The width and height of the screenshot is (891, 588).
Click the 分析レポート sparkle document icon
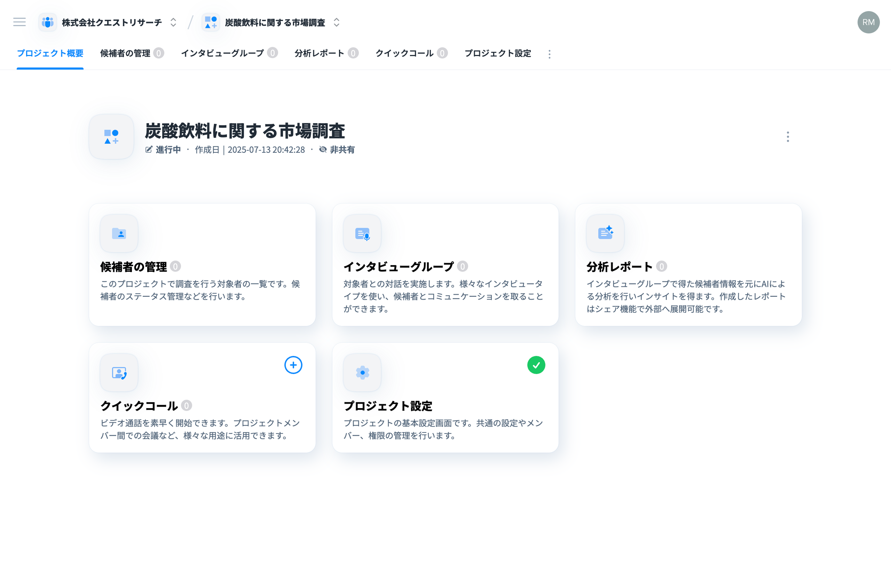[x=605, y=233]
